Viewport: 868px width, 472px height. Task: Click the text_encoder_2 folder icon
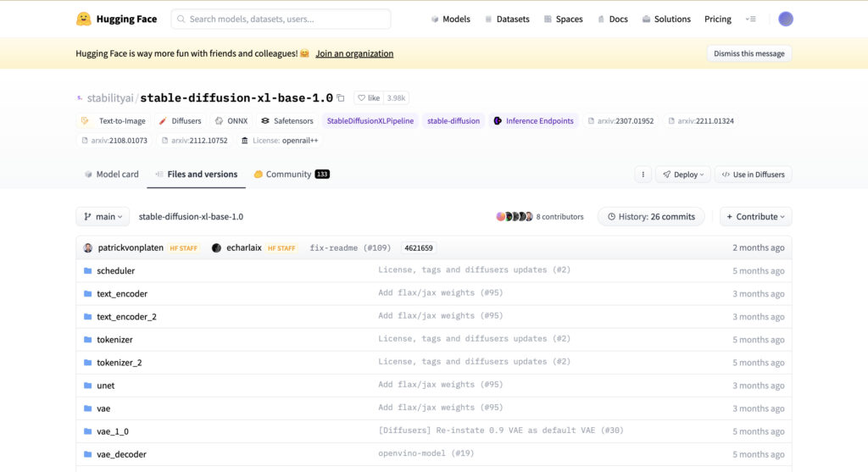87,317
